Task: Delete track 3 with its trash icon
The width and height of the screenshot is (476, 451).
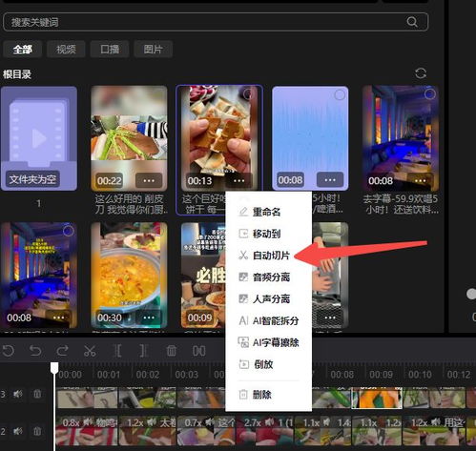Action: [37, 394]
